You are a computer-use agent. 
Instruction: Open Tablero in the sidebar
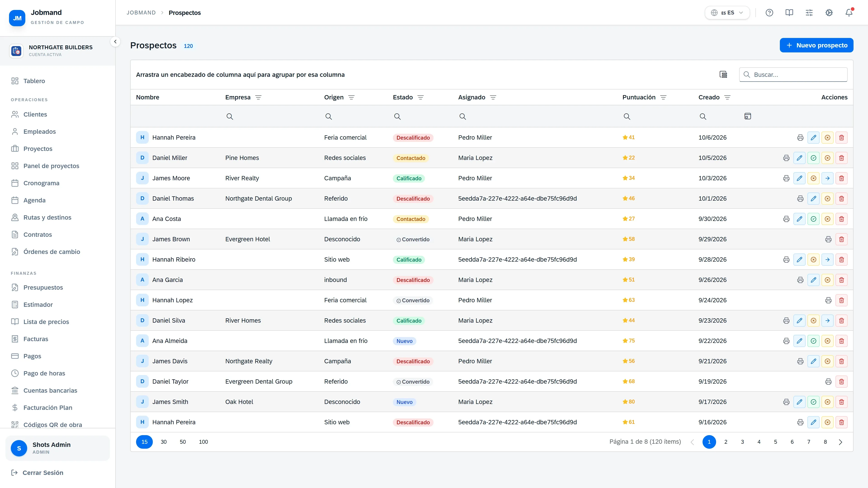[58, 81]
